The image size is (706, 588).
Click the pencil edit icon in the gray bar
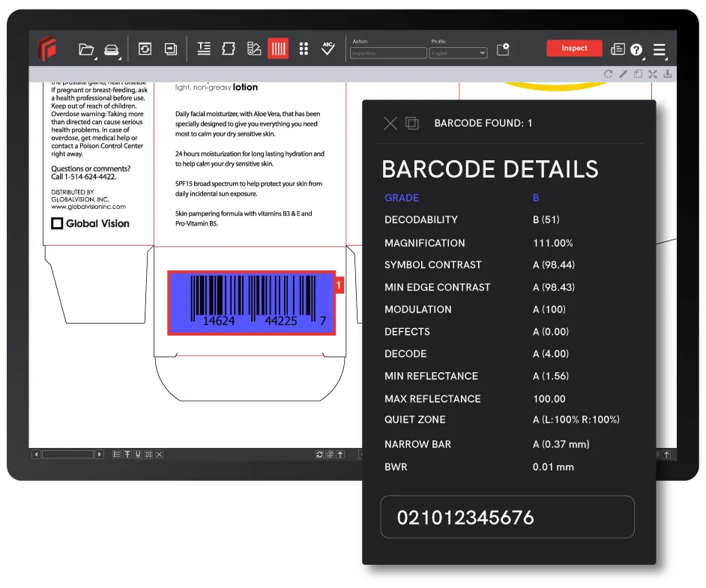point(623,74)
